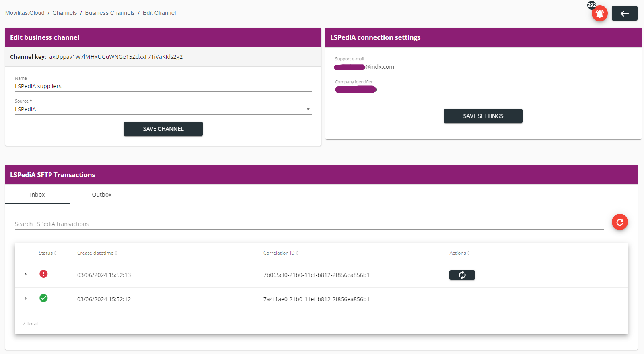Expand the 15:52:13 transaction row
Image resolution: width=644 pixels, height=354 pixels.
(x=25, y=274)
